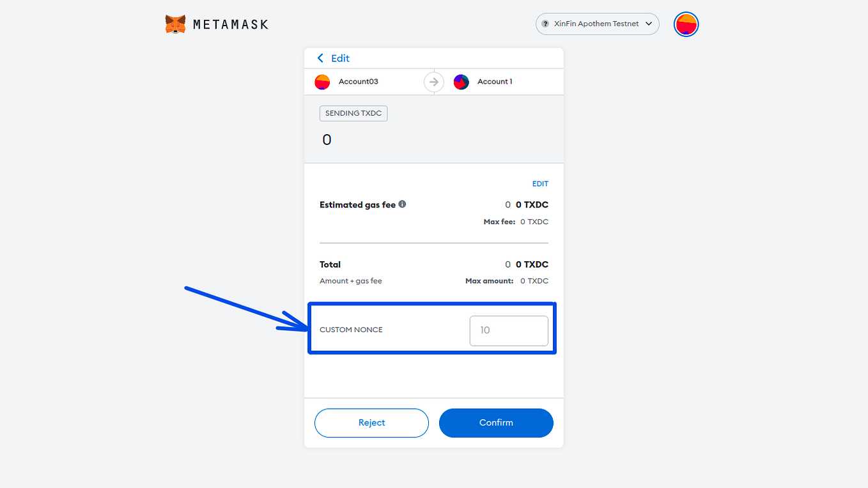The width and height of the screenshot is (868, 488).
Task: Click the Max fee value text
Action: (x=534, y=222)
